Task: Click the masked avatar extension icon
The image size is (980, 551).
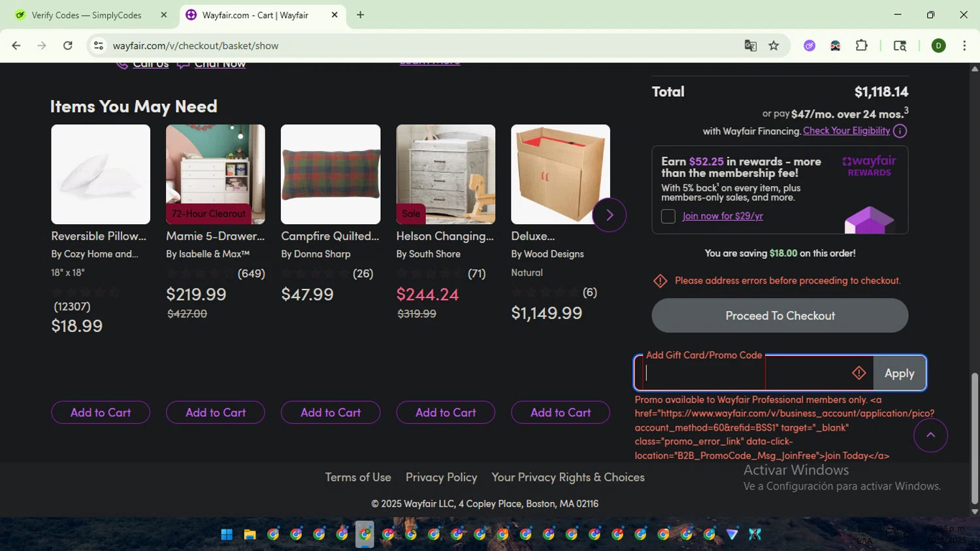Action: 836,46
